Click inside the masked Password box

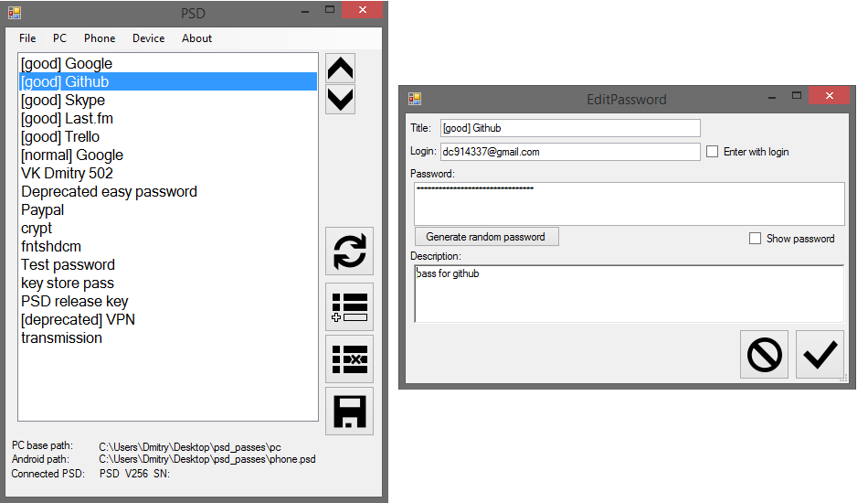click(630, 204)
